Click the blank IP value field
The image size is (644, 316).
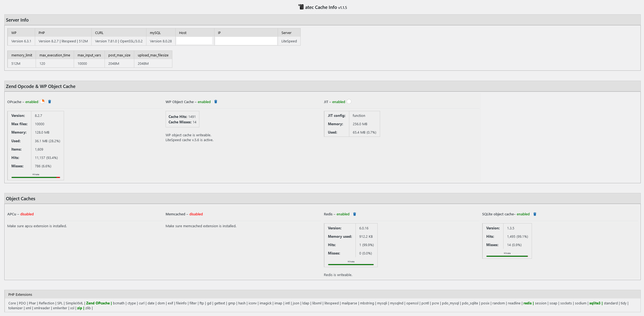pos(246,41)
